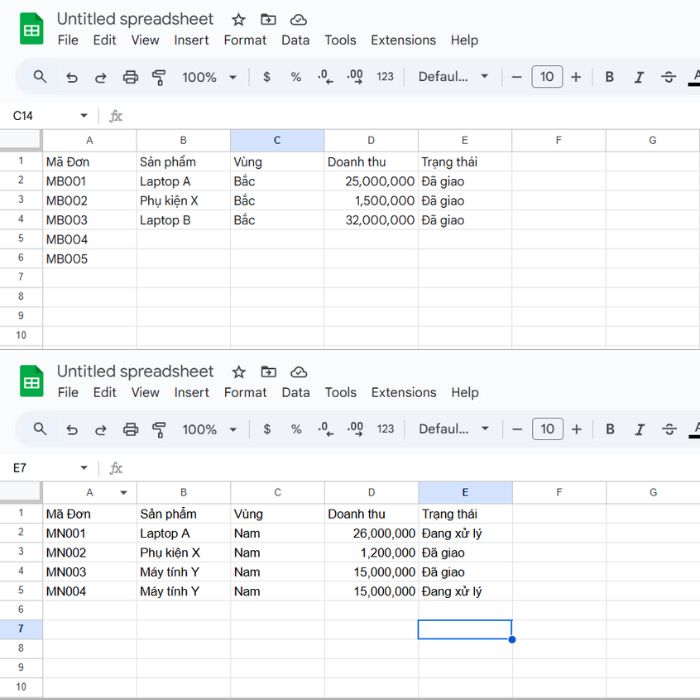The width and height of the screenshot is (700, 700).
Task: Toggle bold in top spreadsheet toolbar
Action: 609,77
